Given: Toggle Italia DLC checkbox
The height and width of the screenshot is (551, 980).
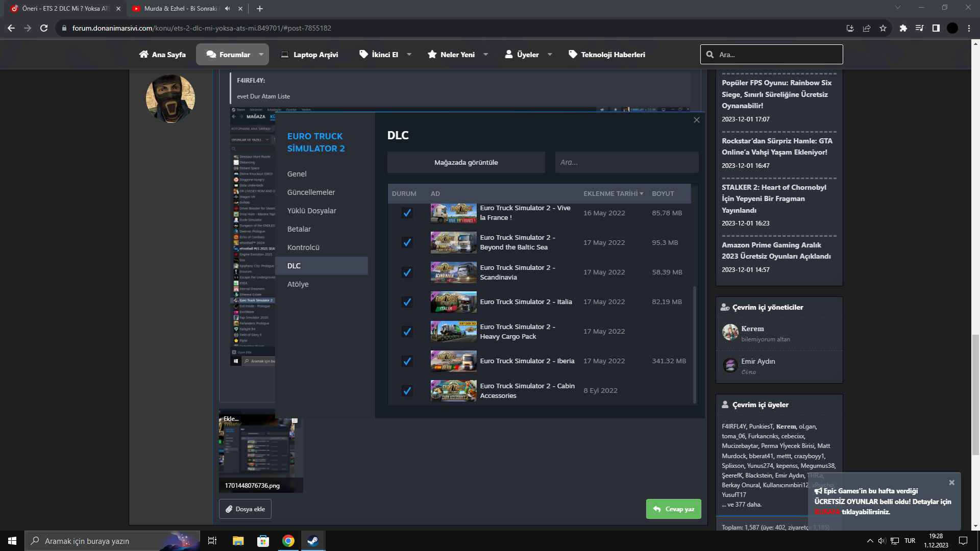Looking at the screenshot, I should pyautogui.click(x=407, y=302).
